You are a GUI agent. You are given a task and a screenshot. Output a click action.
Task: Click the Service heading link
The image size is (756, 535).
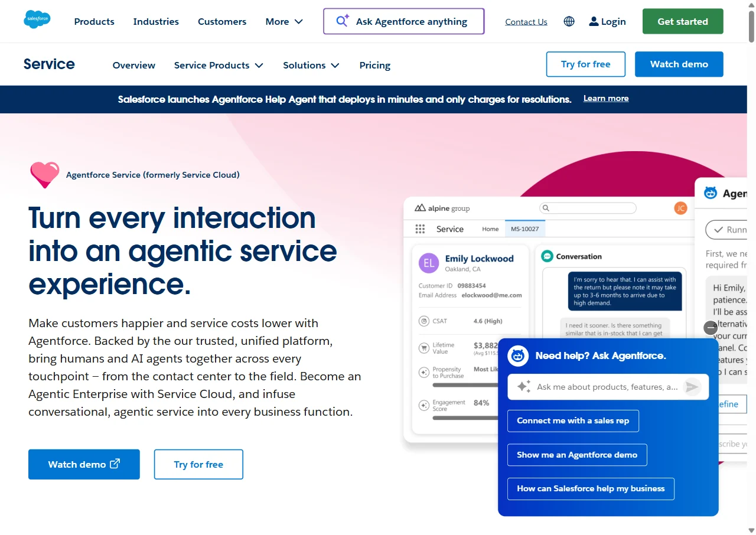[x=49, y=64]
